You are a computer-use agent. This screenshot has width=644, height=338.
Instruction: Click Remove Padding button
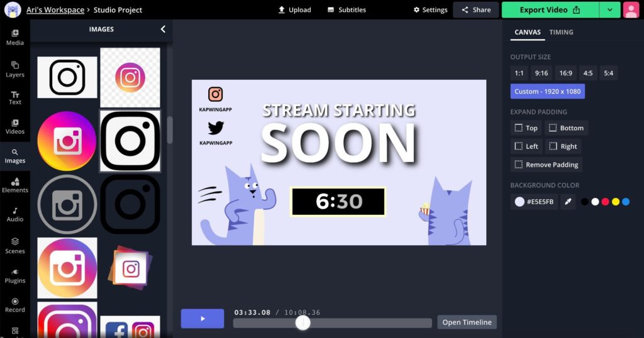coord(547,165)
